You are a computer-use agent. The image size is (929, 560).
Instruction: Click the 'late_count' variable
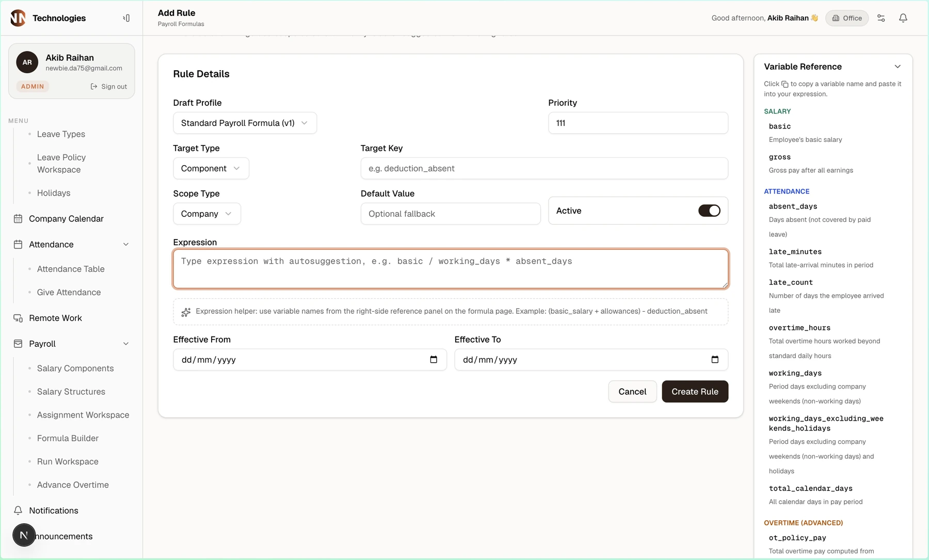click(x=791, y=282)
